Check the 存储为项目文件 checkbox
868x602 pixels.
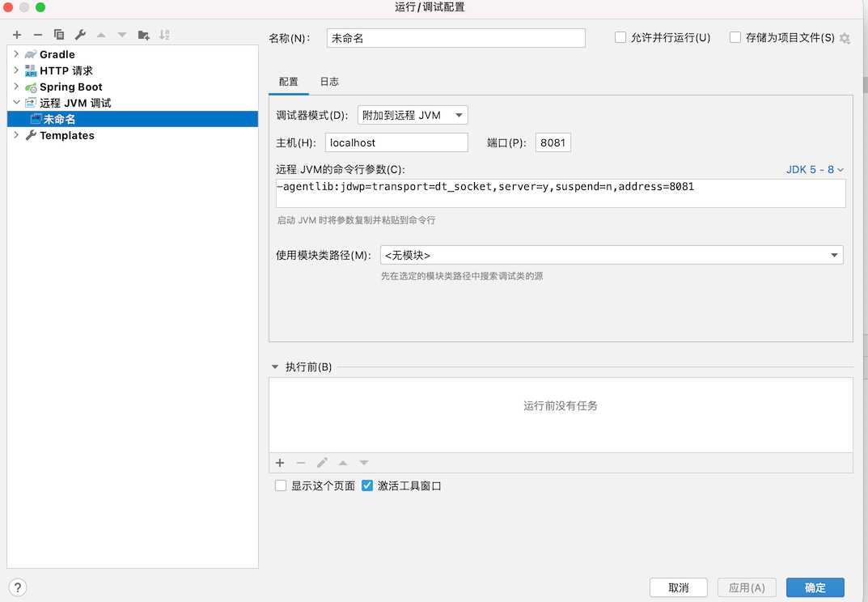tap(735, 37)
